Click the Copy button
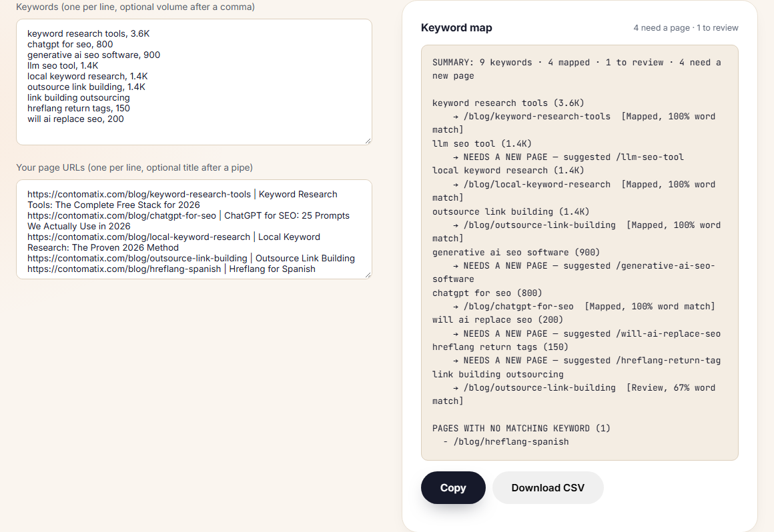 coord(452,487)
